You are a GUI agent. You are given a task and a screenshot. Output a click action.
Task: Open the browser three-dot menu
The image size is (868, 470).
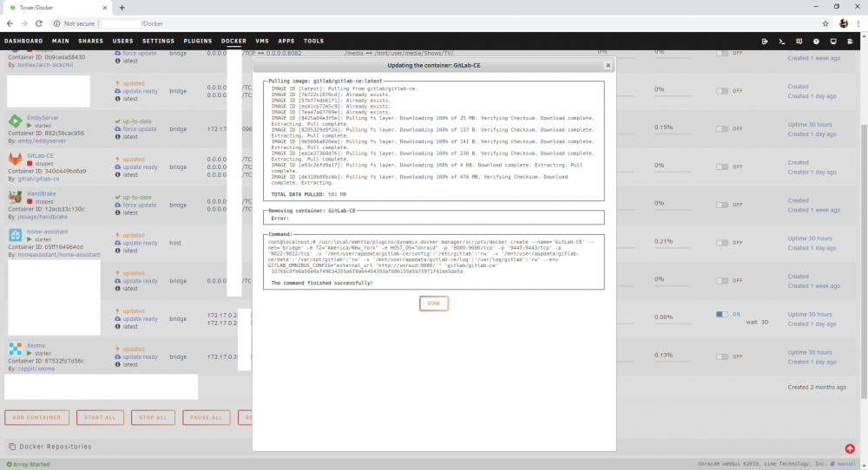(858, 23)
